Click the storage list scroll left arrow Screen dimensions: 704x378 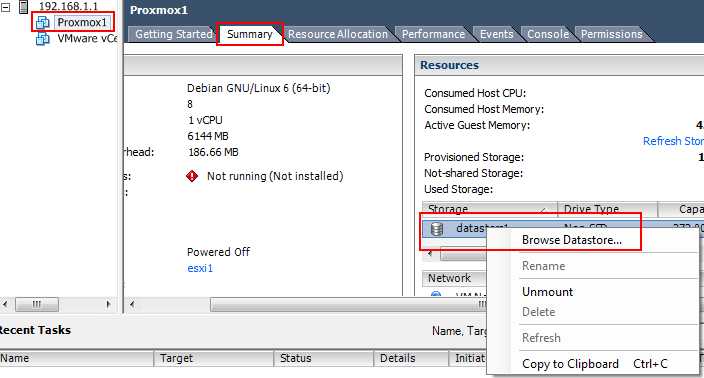430,254
